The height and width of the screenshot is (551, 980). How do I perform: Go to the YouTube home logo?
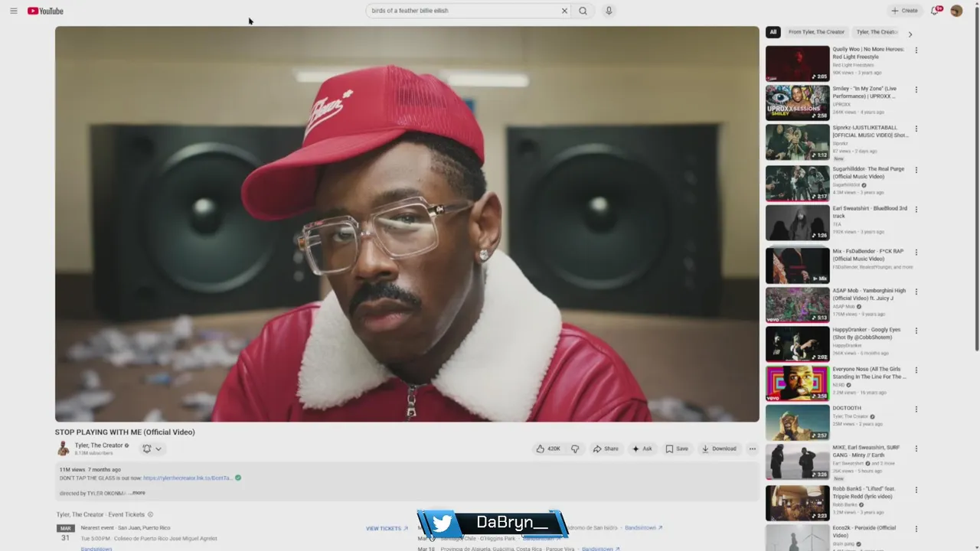pos(45,11)
